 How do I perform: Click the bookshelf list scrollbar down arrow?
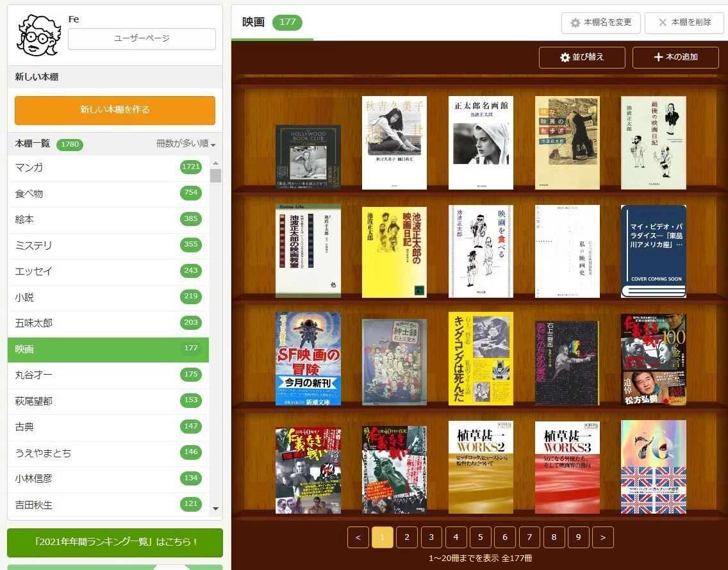tap(215, 509)
